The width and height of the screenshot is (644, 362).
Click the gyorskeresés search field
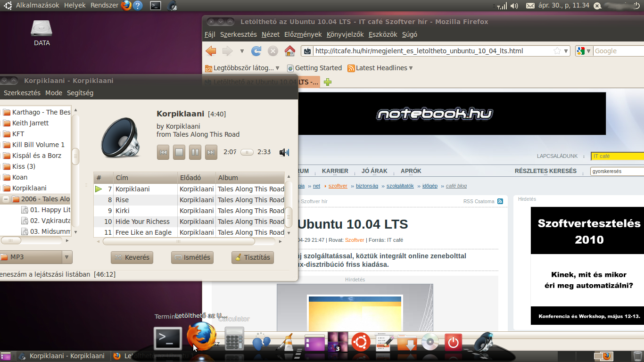click(x=617, y=171)
